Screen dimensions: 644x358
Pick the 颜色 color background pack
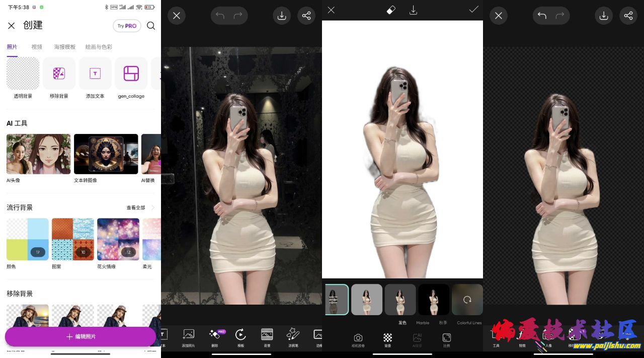click(28, 239)
